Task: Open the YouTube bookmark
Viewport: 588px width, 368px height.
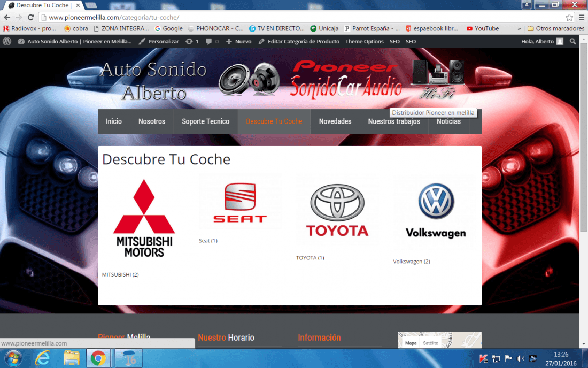Action: 483,28
